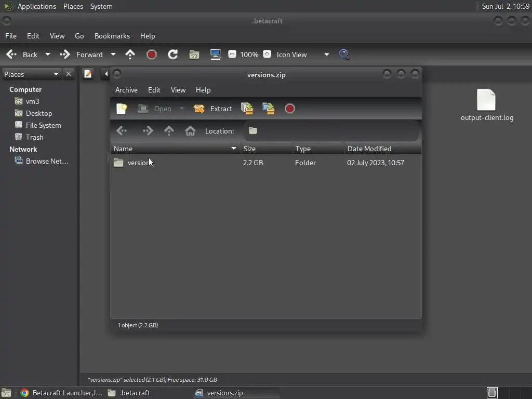Open Go menu in file manager
The width and height of the screenshot is (532, 399).
pyautogui.click(x=79, y=36)
